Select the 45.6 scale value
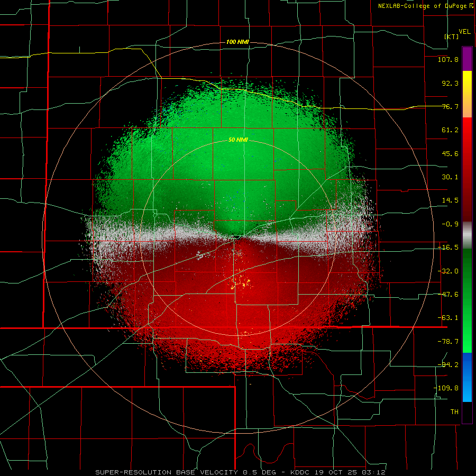This screenshot has height=476, width=476. pyautogui.click(x=450, y=153)
